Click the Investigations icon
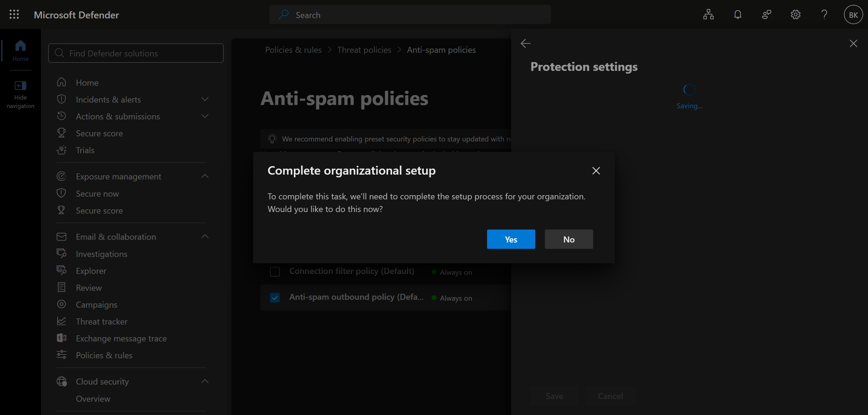The width and height of the screenshot is (868, 415). click(x=61, y=253)
